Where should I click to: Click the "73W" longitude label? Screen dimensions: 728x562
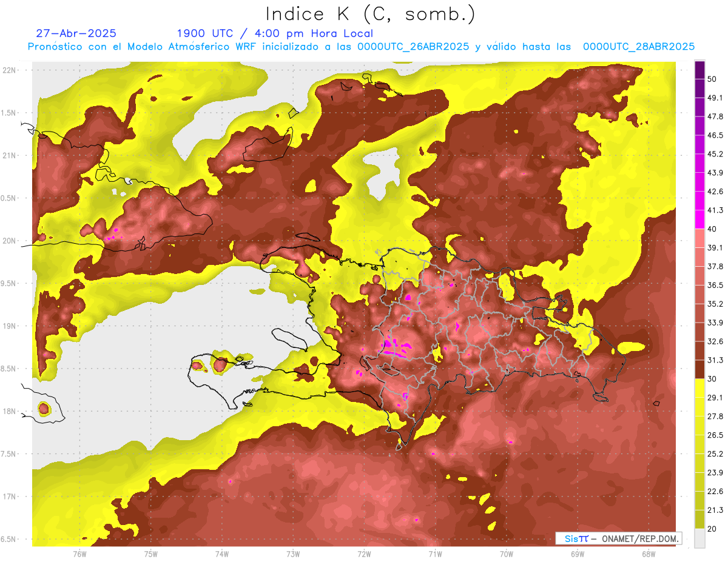pyautogui.click(x=293, y=554)
